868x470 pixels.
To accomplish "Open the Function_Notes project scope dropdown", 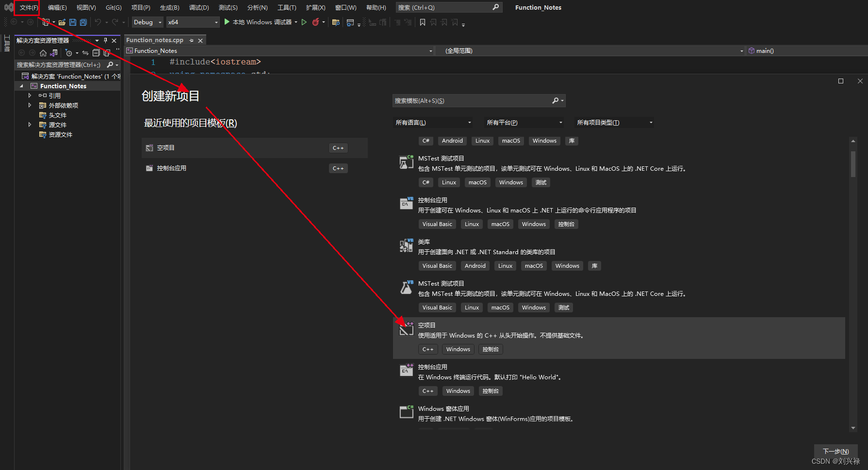I will 279,51.
